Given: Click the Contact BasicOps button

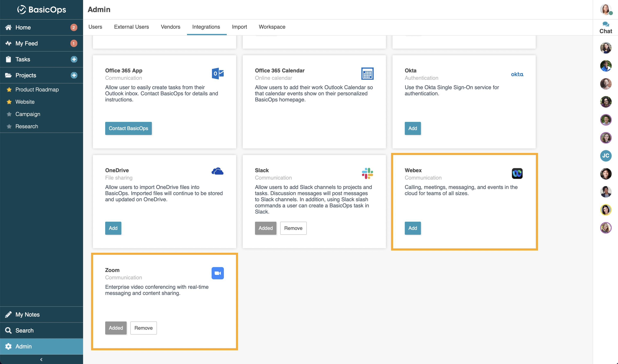Looking at the screenshot, I should (x=128, y=128).
